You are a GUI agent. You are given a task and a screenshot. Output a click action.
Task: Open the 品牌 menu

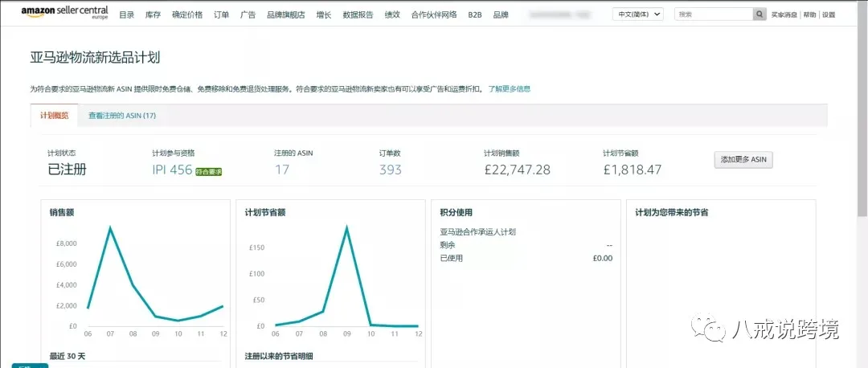coord(501,15)
